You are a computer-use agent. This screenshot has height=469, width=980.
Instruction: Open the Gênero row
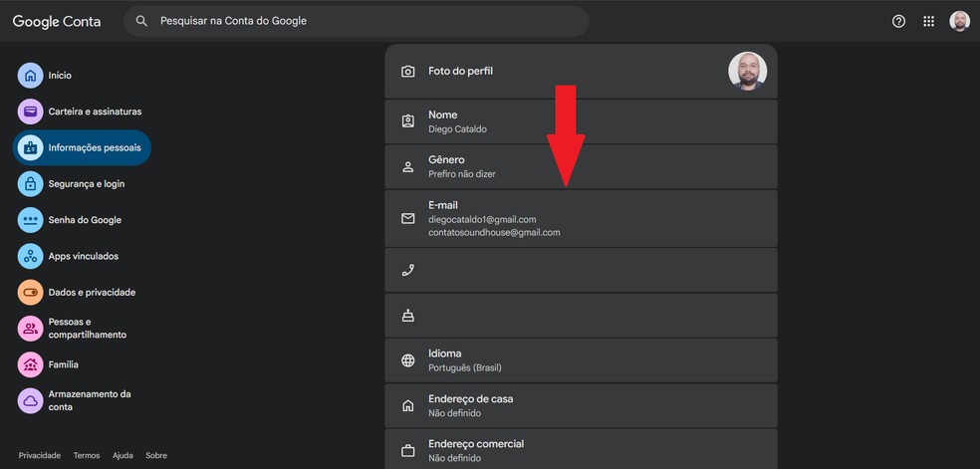pos(582,166)
